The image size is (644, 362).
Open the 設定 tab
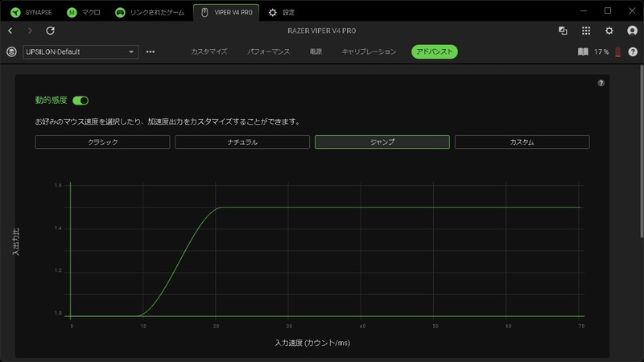282,12
